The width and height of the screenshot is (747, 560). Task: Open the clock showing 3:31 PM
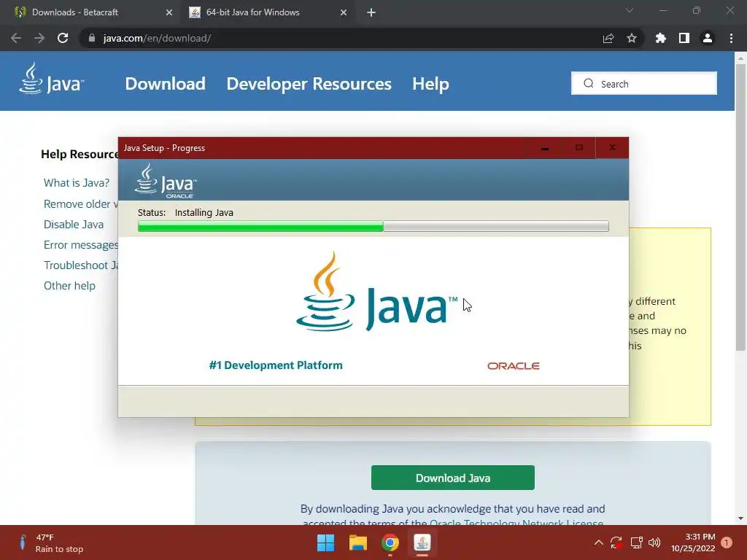(693, 542)
